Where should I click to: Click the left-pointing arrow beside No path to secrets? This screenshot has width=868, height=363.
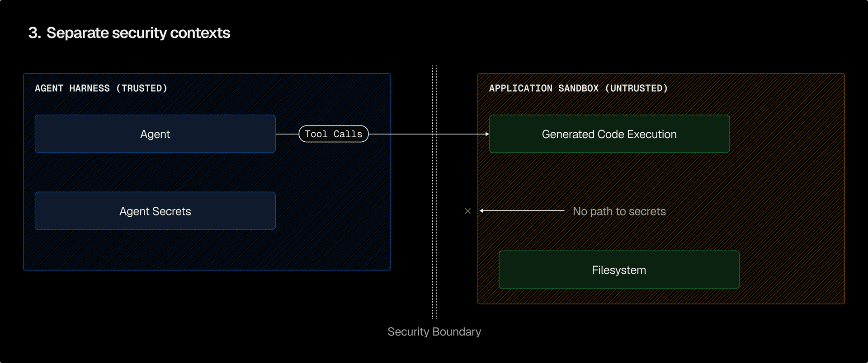520,211
